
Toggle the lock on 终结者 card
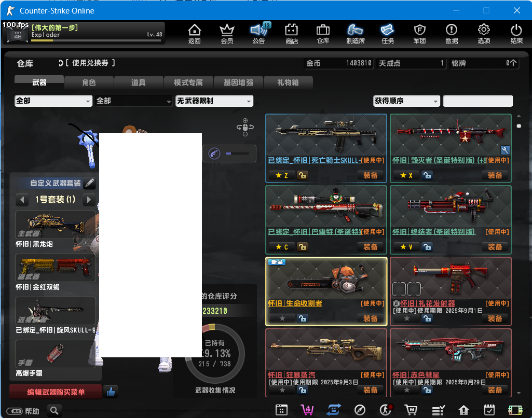(427, 247)
